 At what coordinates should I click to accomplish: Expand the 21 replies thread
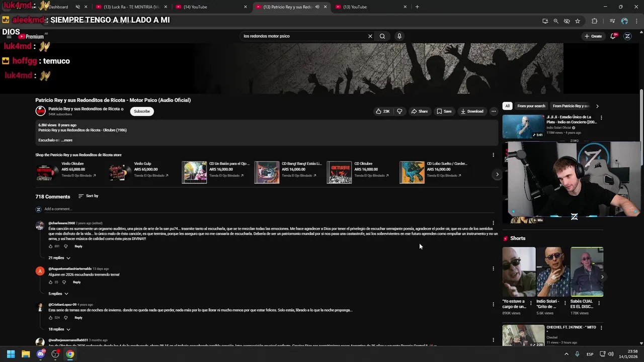[59, 258]
